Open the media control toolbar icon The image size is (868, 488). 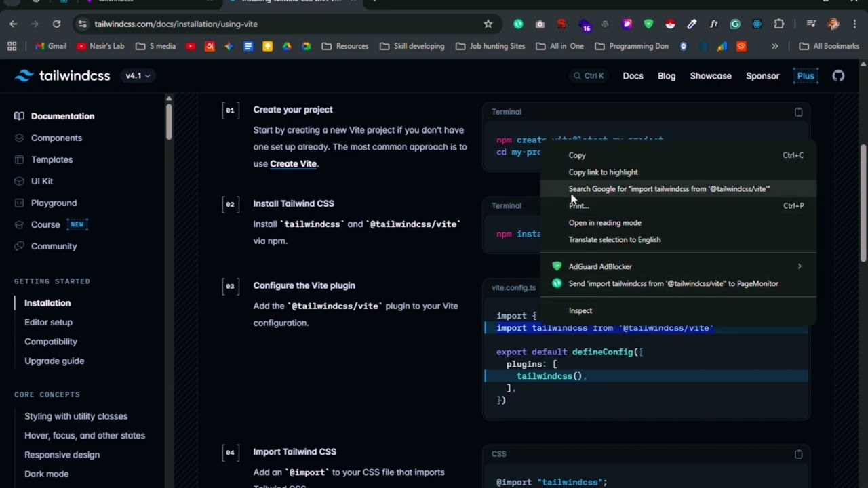click(x=811, y=24)
